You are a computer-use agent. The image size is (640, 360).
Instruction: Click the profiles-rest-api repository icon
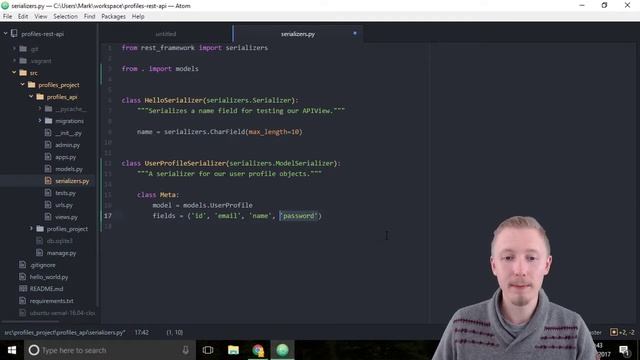pyautogui.click(x=14, y=33)
